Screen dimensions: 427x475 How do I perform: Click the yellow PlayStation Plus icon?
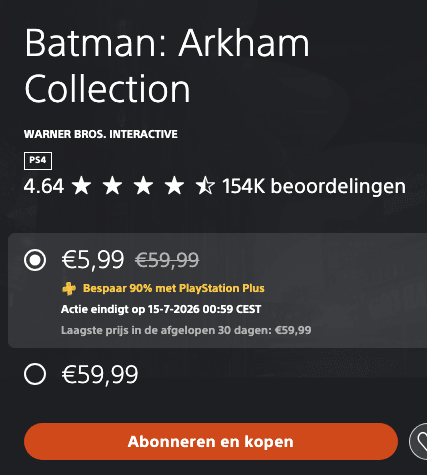point(69,288)
